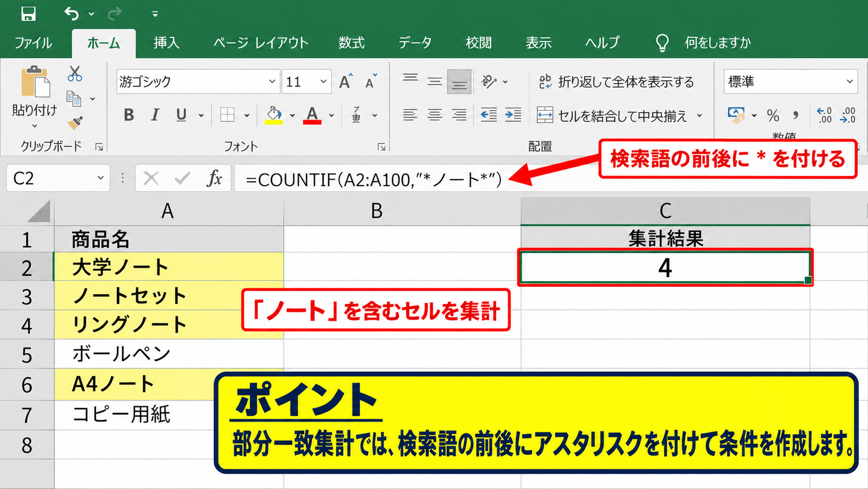Center cell text horizontally
Image resolution: width=868 pixels, height=489 pixels.
coord(435,115)
